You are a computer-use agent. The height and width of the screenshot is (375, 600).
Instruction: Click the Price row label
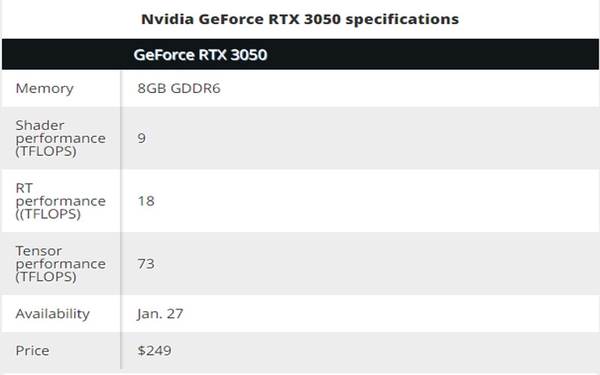click(x=32, y=351)
